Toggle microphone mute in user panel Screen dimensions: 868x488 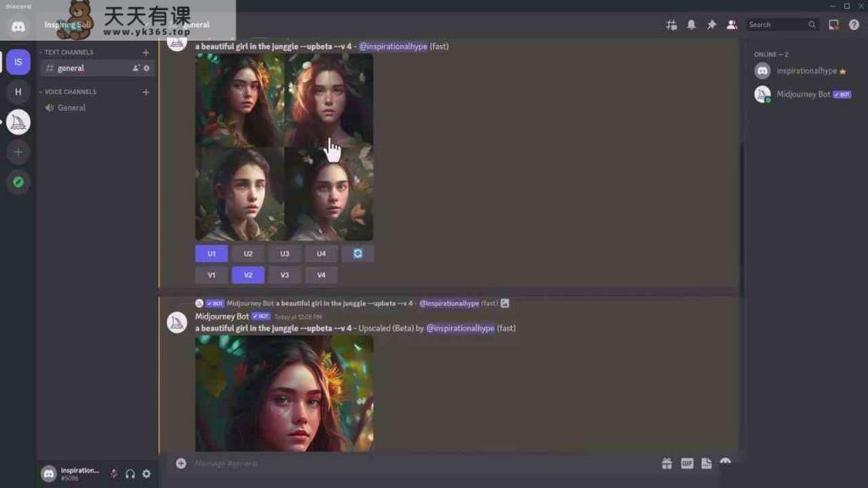114,474
